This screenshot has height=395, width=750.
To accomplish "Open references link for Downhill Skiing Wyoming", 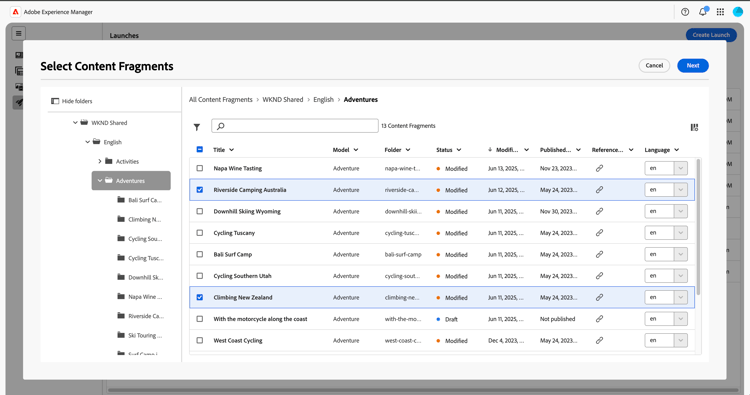I will 599,211.
